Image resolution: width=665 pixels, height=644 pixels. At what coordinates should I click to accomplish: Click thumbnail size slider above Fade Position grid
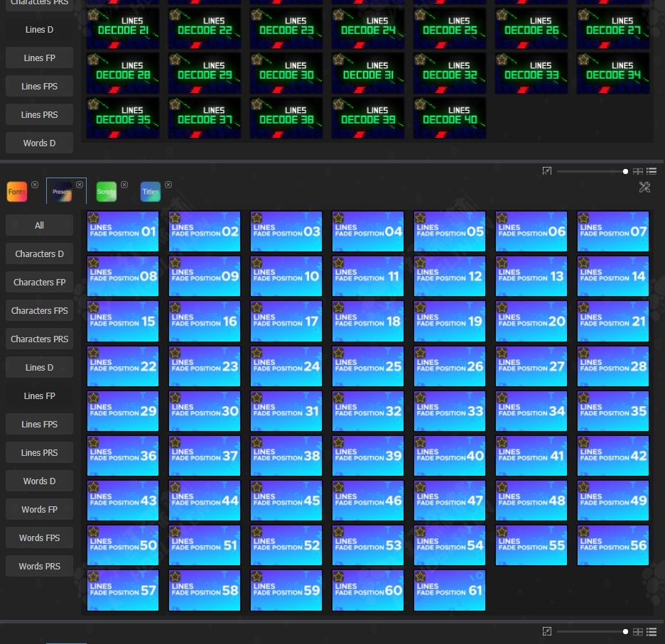[591, 171]
